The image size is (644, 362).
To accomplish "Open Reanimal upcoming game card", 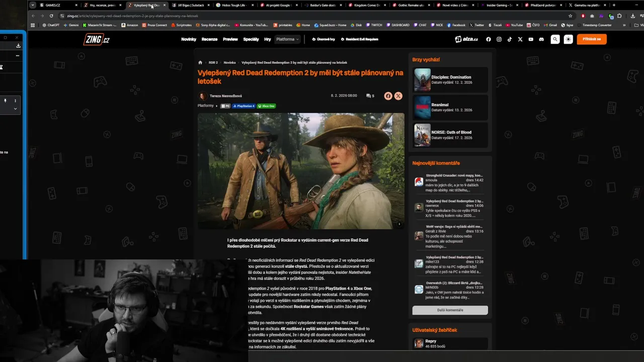I will 450,107.
